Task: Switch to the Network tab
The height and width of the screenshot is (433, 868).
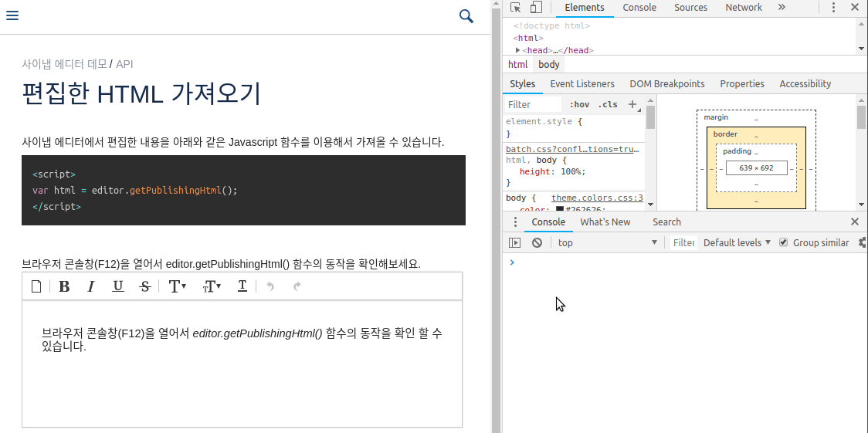Action: (743, 8)
